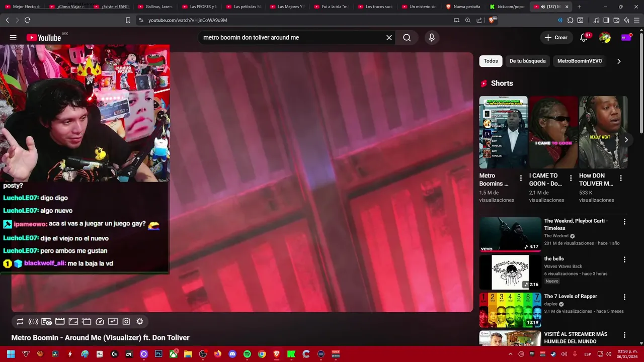Show next Shorts with the arrow
Screen dimensions: 644x362
626,140
